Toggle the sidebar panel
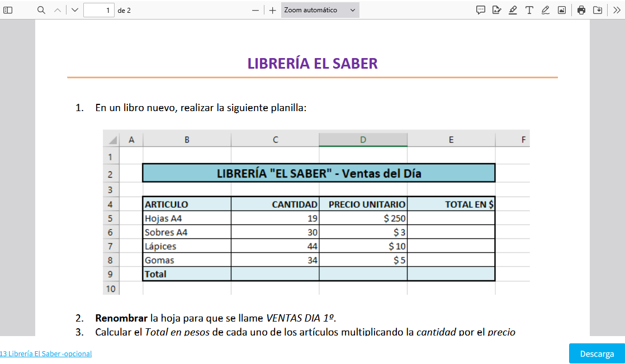The image size is (625, 364). pyautogui.click(x=8, y=10)
